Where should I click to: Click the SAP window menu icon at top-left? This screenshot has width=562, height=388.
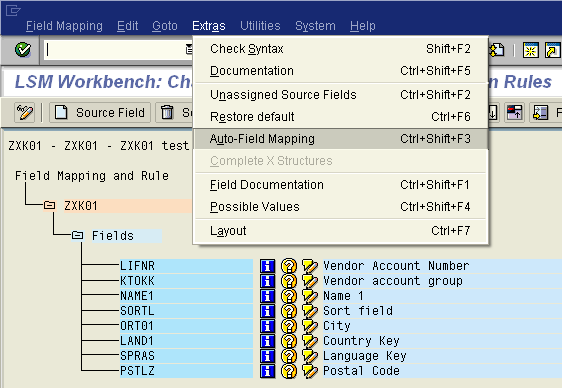[13, 10]
